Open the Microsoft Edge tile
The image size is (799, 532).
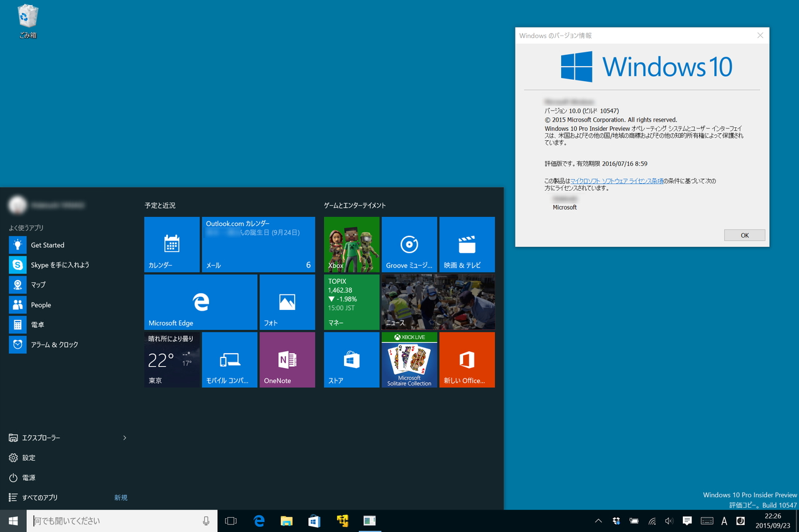[x=200, y=301]
